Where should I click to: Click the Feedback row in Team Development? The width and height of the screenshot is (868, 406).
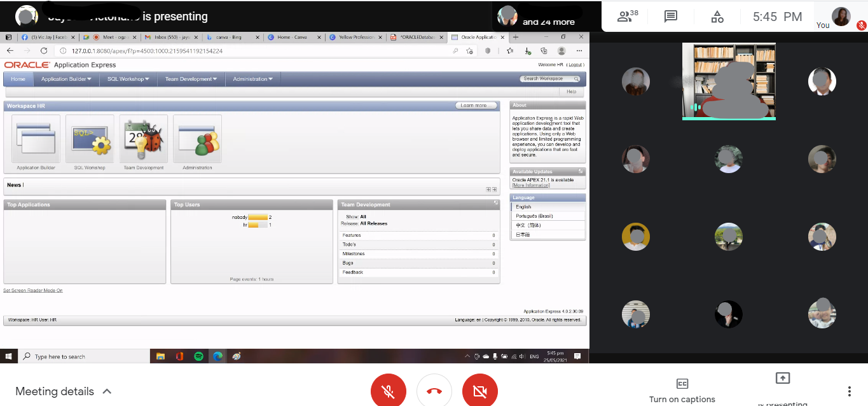[418, 272]
